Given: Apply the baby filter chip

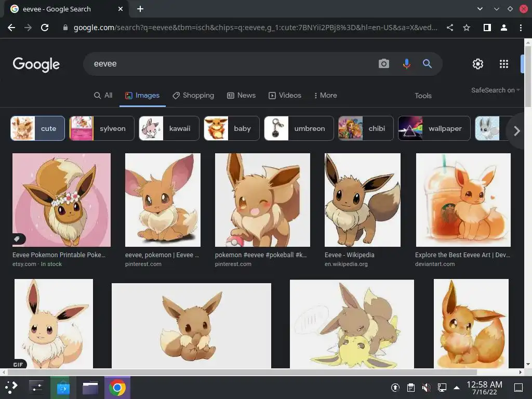Looking at the screenshot, I should 231,128.
